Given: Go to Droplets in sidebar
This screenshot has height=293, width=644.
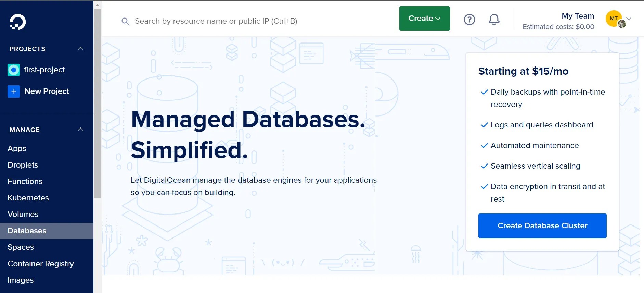Looking at the screenshot, I should pyautogui.click(x=23, y=165).
